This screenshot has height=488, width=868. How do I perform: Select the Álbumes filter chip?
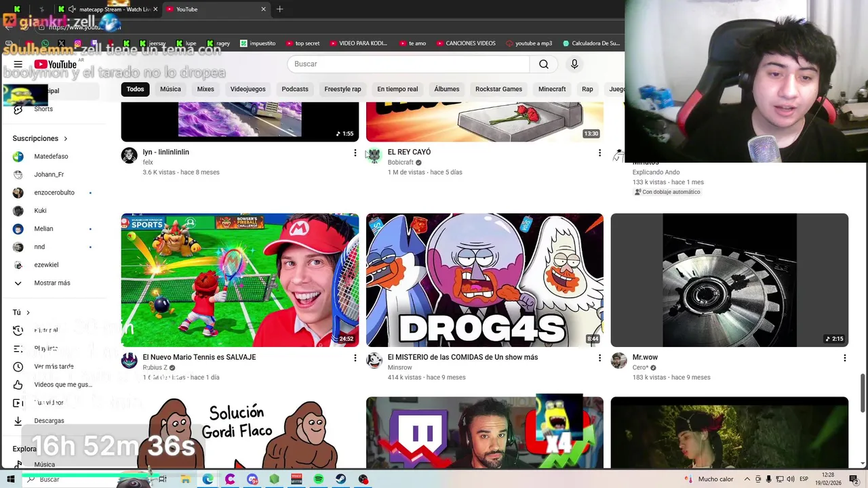tap(447, 89)
